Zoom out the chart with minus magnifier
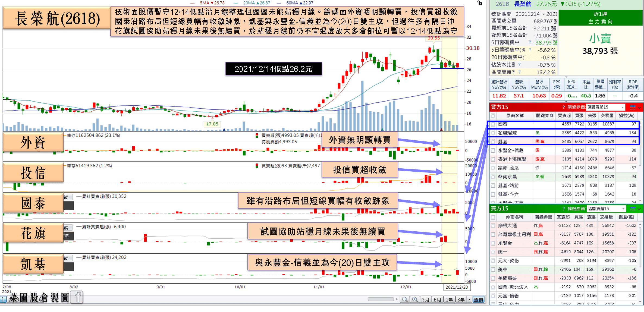 [x=405, y=299]
